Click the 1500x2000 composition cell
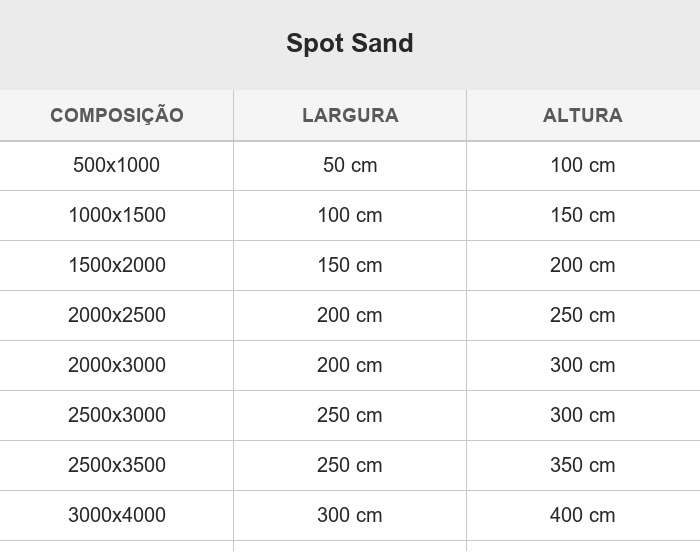The width and height of the screenshot is (700, 560). coord(117,266)
